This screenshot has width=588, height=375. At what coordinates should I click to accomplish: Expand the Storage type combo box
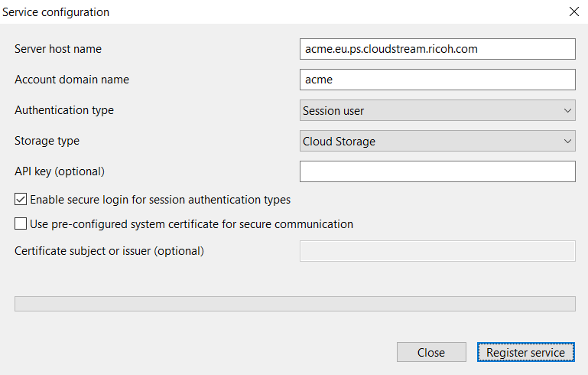pos(437,141)
